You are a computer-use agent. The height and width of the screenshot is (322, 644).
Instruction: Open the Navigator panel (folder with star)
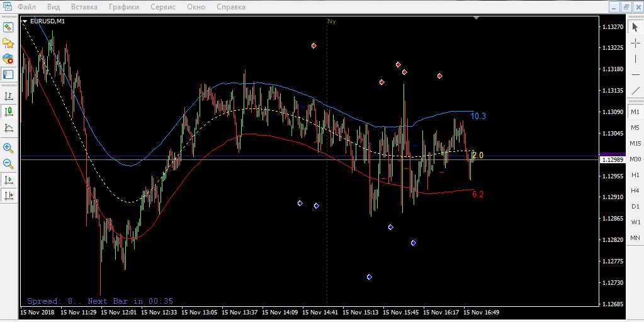coord(8,43)
